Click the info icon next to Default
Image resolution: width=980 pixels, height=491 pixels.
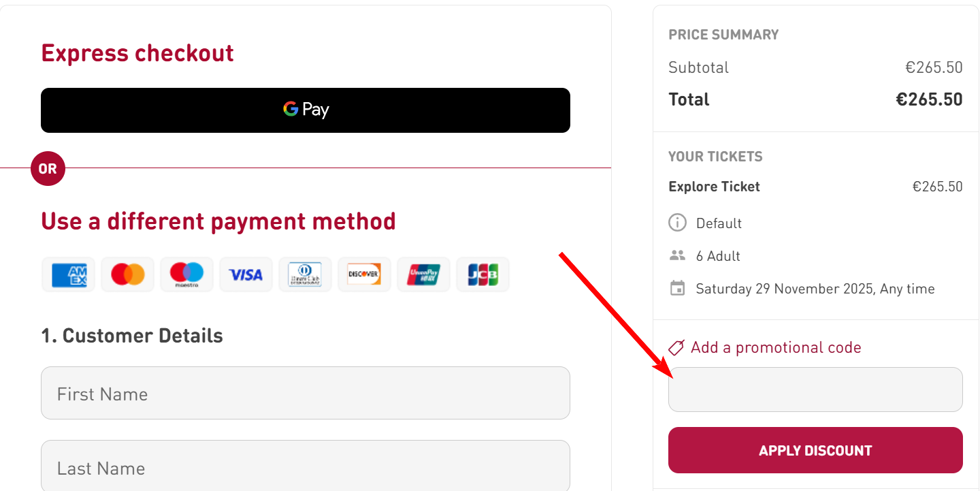[677, 222]
